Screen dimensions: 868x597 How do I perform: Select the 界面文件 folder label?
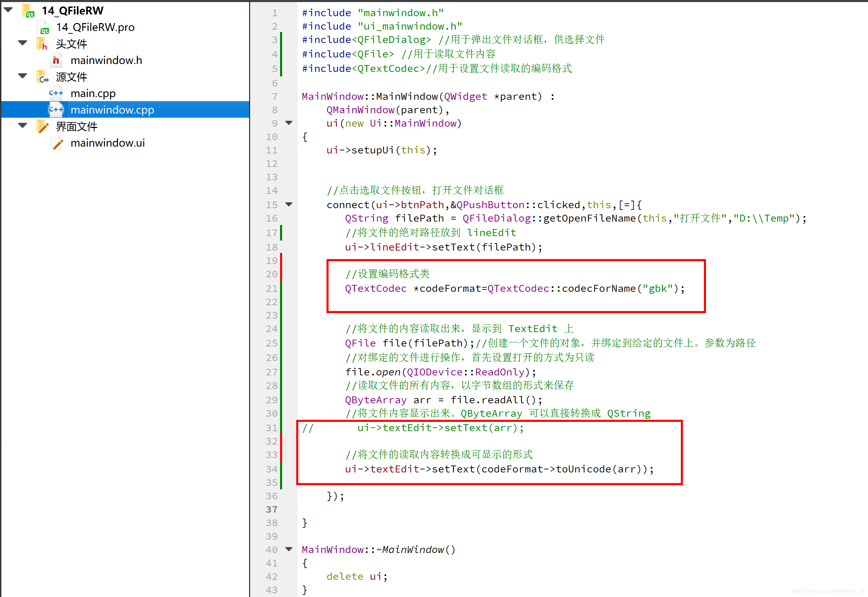click(77, 126)
